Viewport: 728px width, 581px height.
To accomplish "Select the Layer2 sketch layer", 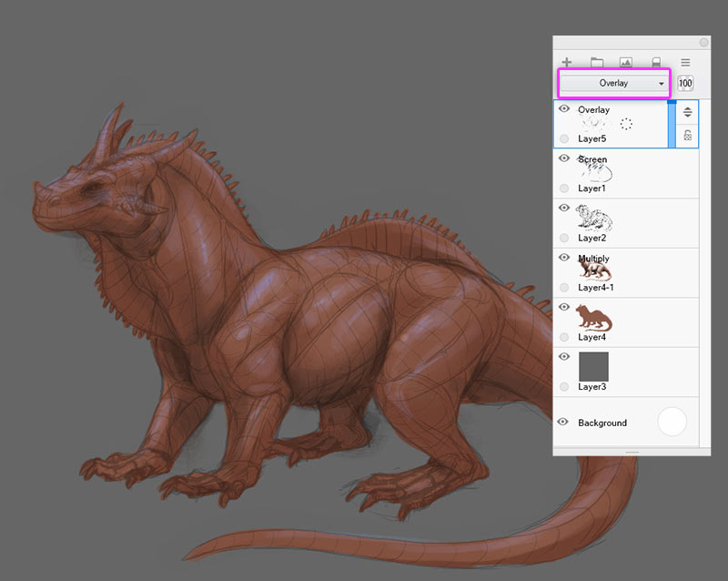I will tap(626, 223).
